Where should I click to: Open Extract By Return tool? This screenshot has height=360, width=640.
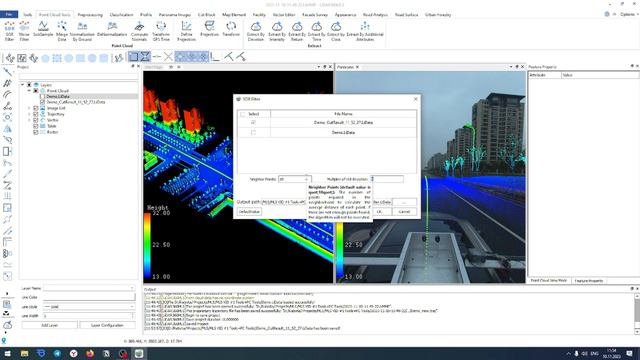point(297,31)
